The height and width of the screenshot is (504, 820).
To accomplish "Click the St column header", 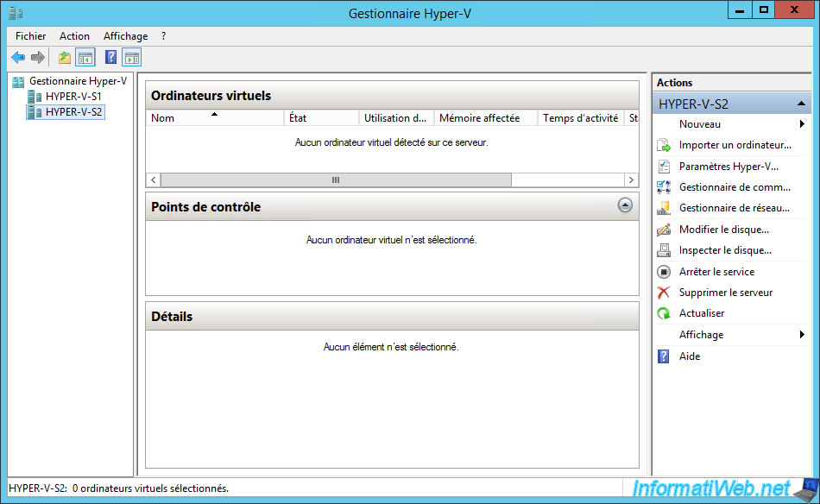I will tap(632, 118).
